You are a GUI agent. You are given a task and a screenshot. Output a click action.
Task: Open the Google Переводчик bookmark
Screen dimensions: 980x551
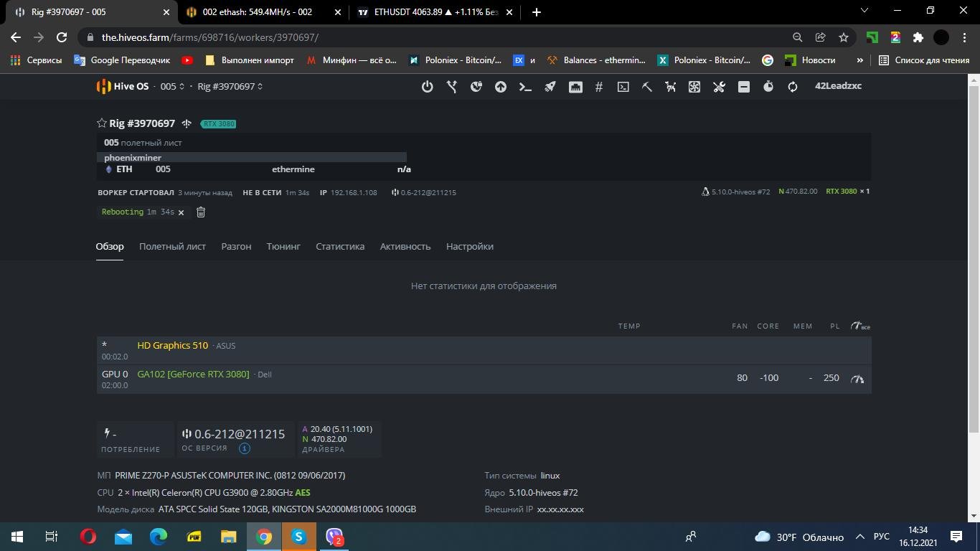coord(122,60)
